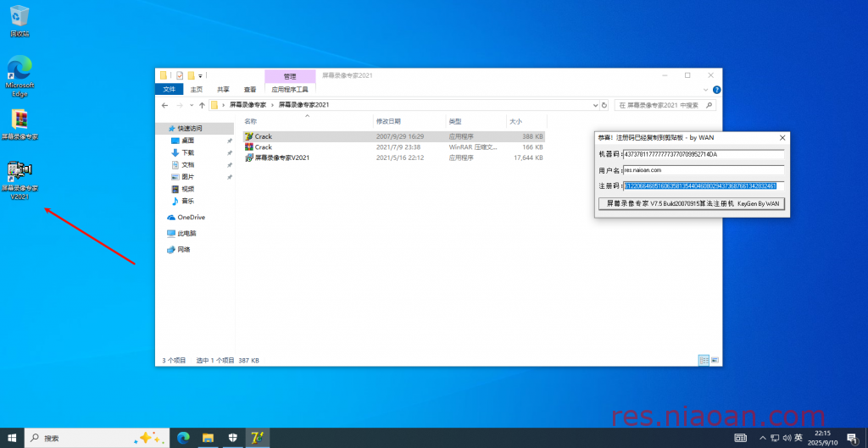Click the New folder quick access icon

tap(191, 75)
